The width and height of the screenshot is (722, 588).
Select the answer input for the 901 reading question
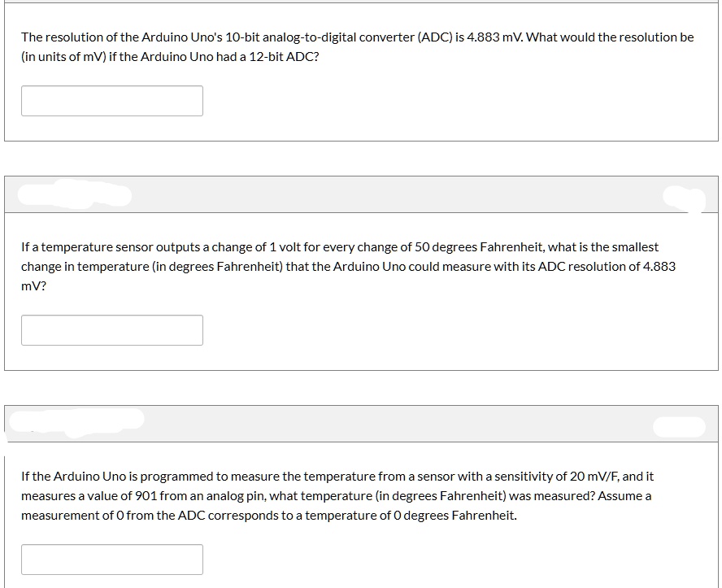point(112,560)
